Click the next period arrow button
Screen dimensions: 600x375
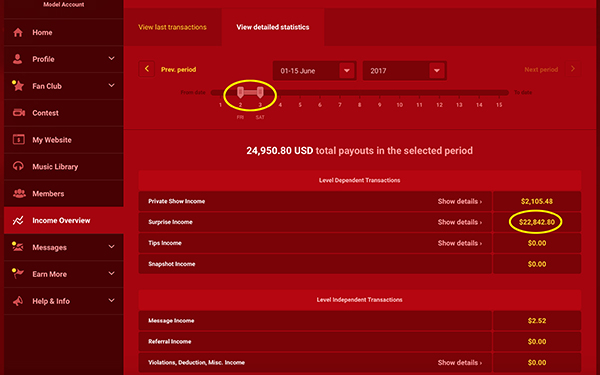pos(573,69)
